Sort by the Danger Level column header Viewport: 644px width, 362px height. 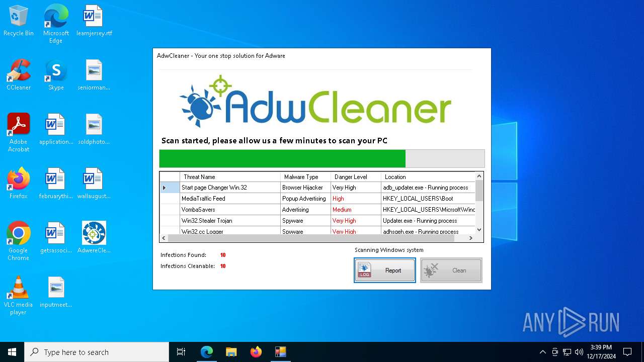[x=356, y=177]
